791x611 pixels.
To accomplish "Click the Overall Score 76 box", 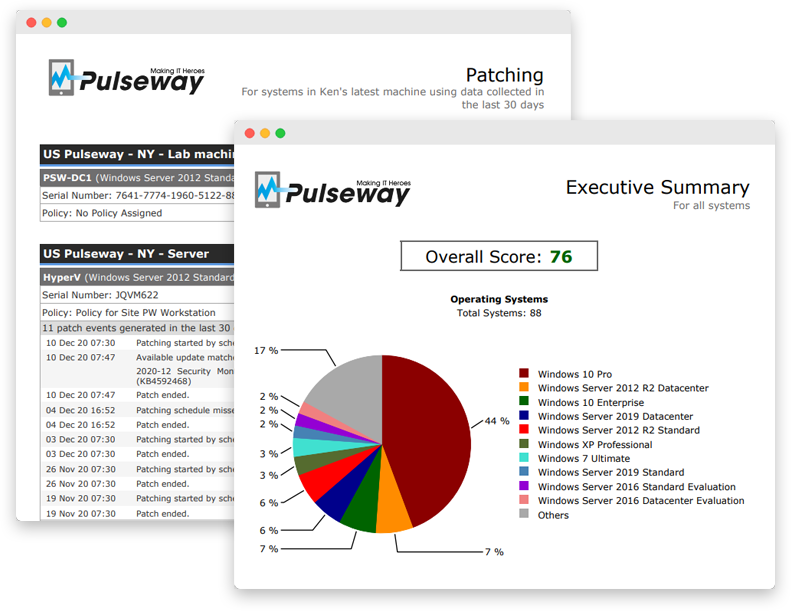I will 499,256.
